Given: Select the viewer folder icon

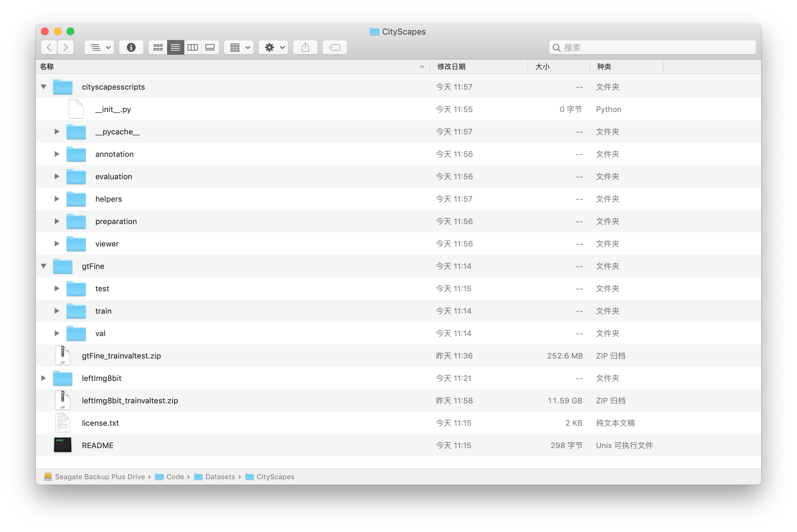Looking at the screenshot, I should [76, 244].
